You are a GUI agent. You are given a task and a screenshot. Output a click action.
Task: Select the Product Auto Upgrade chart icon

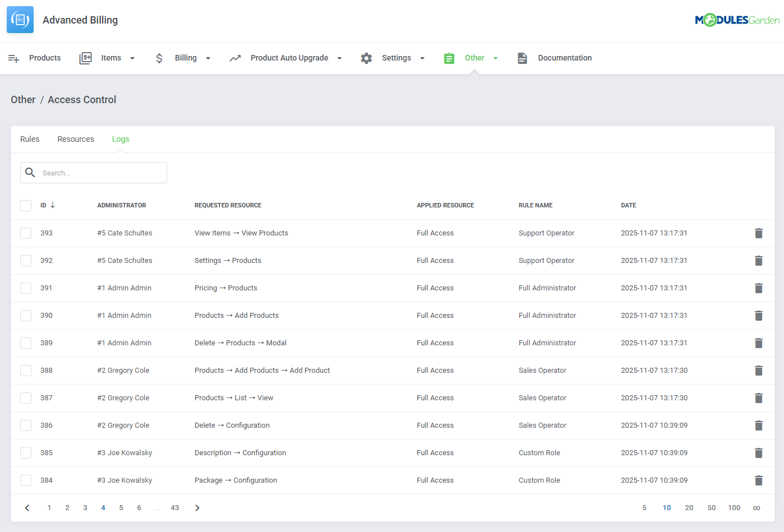coord(236,58)
